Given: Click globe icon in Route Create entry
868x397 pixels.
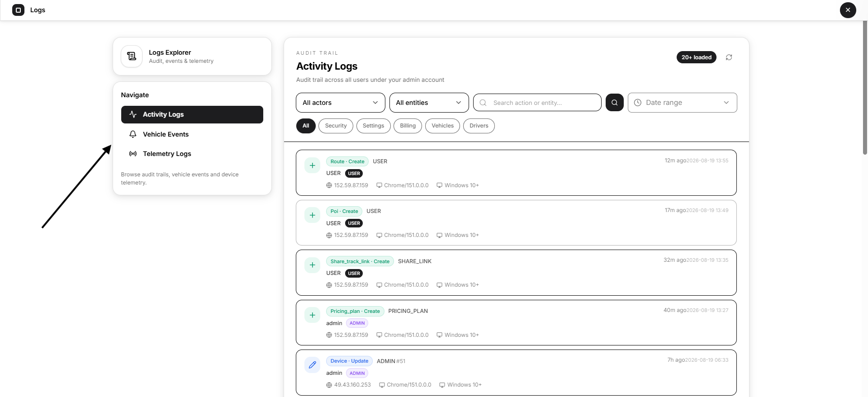Looking at the screenshot, I should coord(329,185).
